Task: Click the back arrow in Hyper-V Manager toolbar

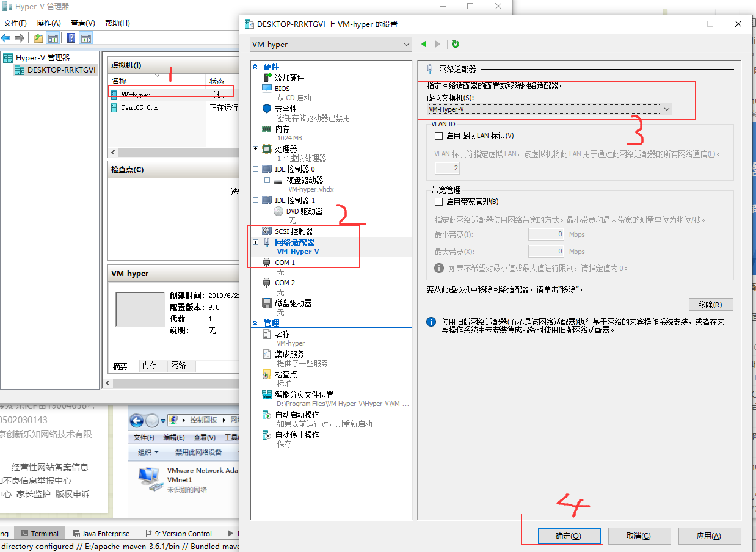Action: tap(5, 38)
